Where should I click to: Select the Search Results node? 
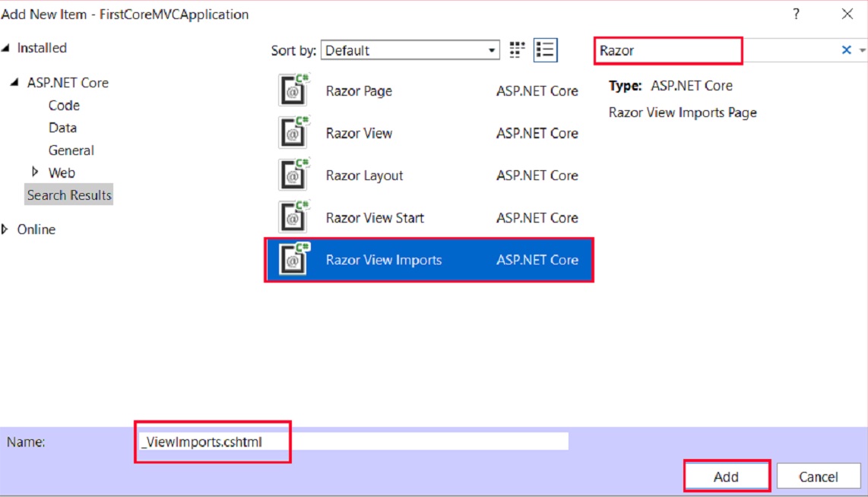(69, 195)
